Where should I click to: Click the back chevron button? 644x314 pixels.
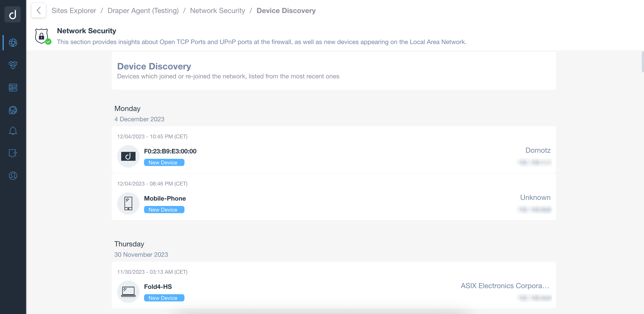(x=39, y=11)
